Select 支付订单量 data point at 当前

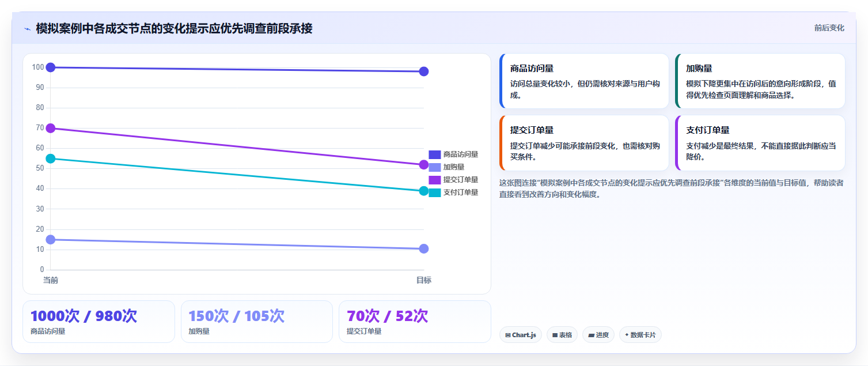click(51, 159)
